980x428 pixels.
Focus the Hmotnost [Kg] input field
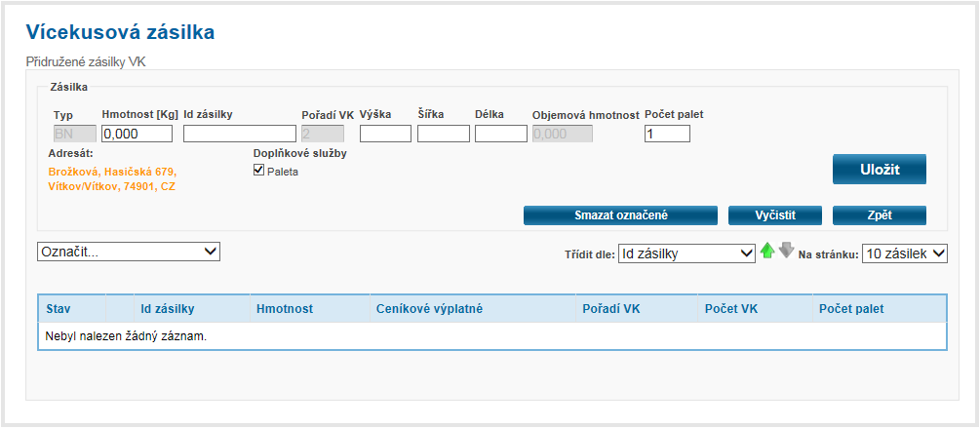pyautogui.click(x=137, y=134)
